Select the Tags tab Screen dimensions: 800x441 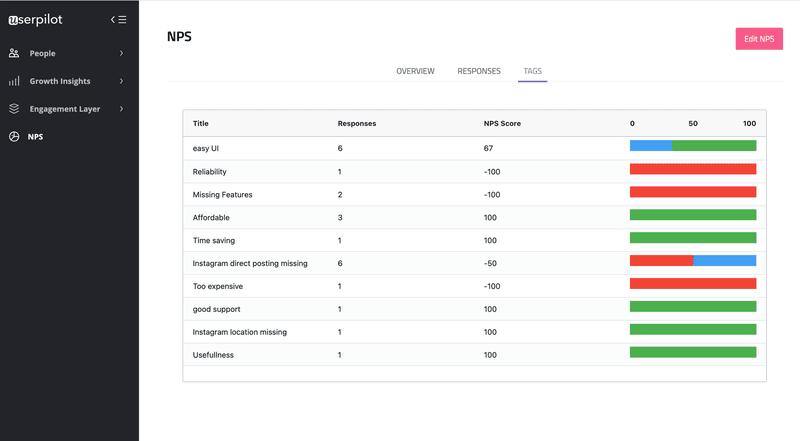(532, 71)
